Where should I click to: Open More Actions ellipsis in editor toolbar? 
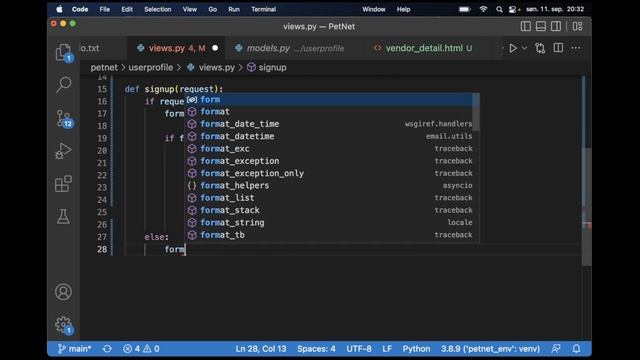[576, 48]
